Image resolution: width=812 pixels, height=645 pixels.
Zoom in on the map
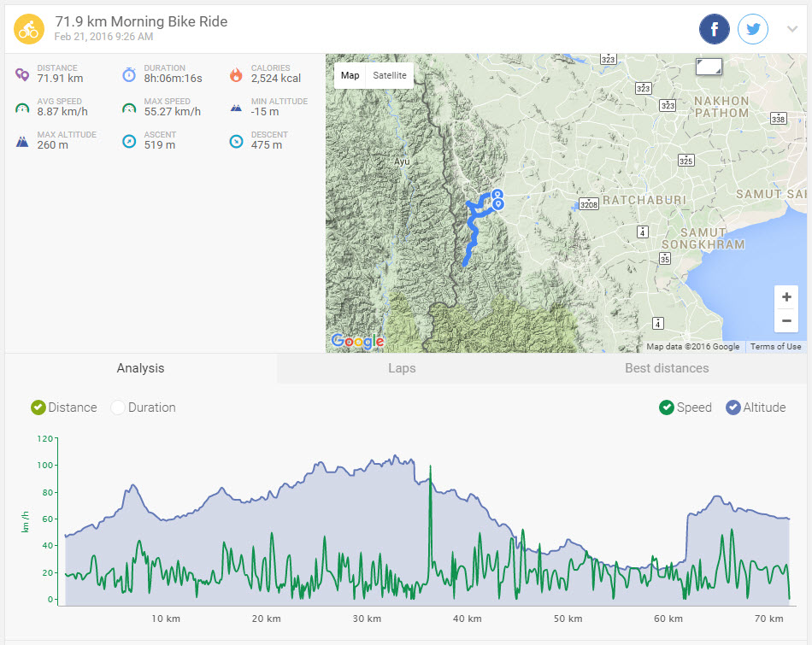(786, 297)
